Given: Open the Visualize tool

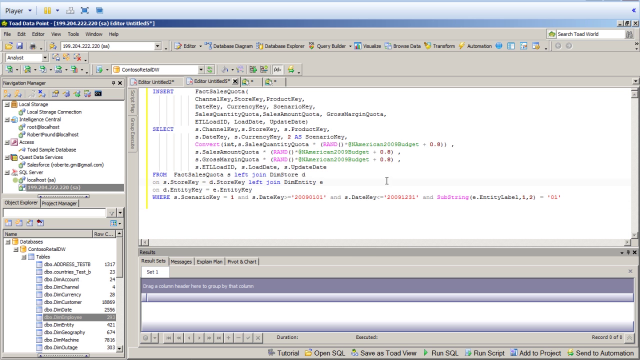Looking at the screenshot, I should tap(367, 46).
